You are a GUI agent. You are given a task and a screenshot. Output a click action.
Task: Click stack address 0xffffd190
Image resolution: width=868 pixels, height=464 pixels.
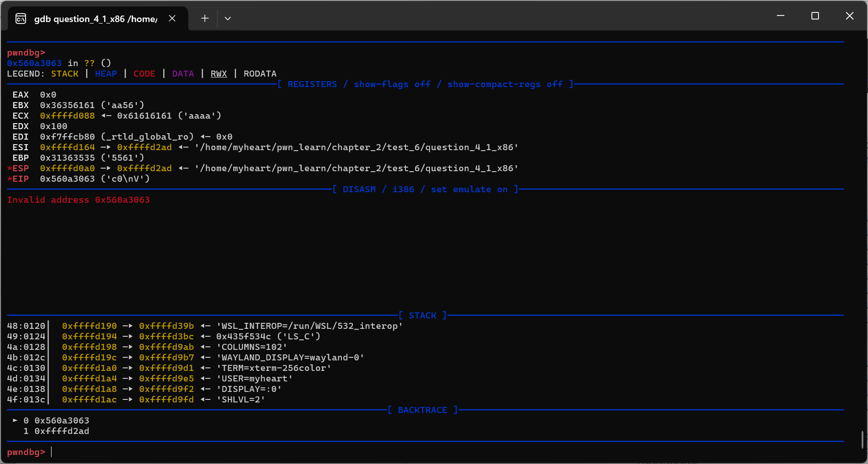point(90,326)
